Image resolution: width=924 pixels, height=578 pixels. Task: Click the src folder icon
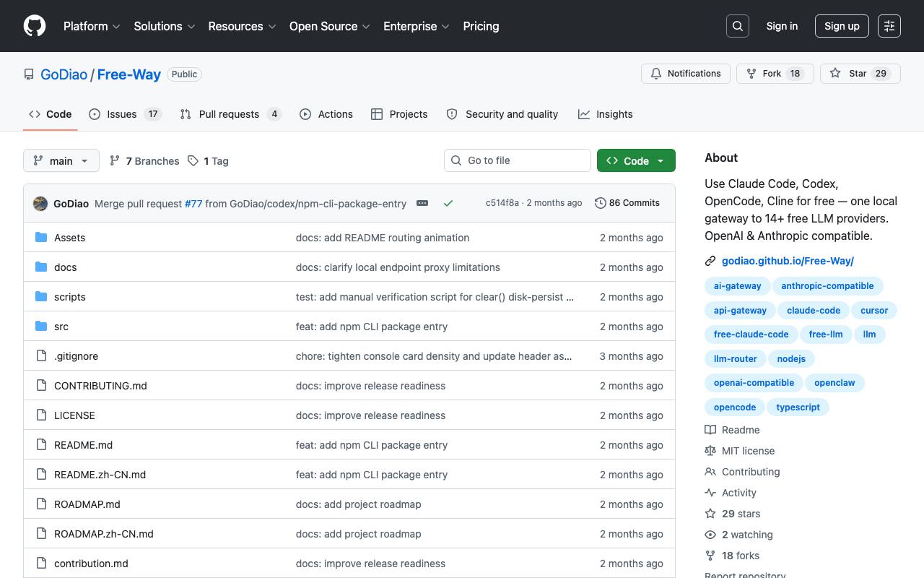[41, 326]
